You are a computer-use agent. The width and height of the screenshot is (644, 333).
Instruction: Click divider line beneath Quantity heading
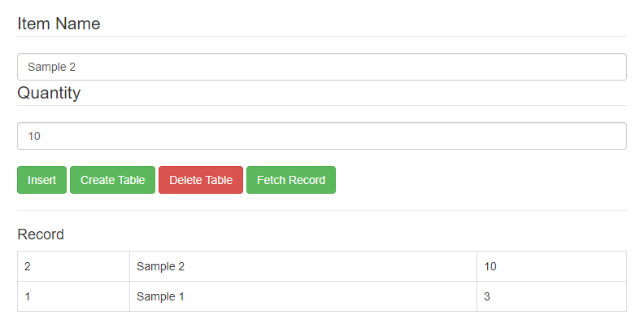click(321, 106)
